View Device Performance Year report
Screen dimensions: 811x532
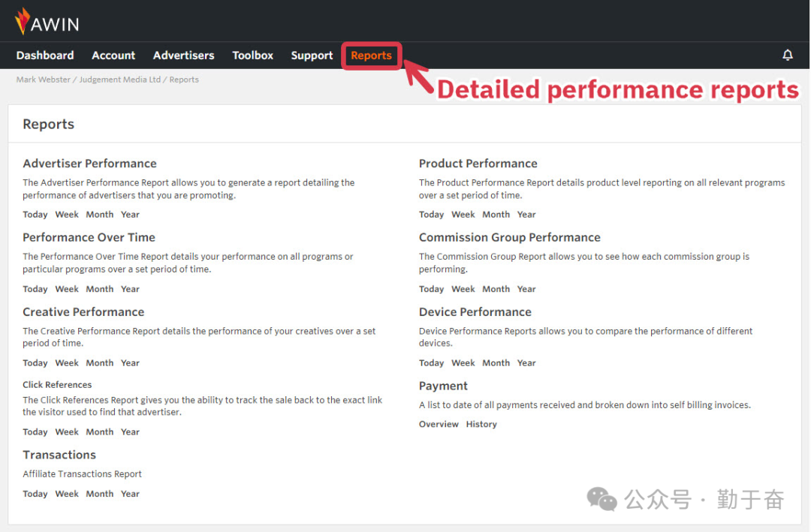coord(526,363)
